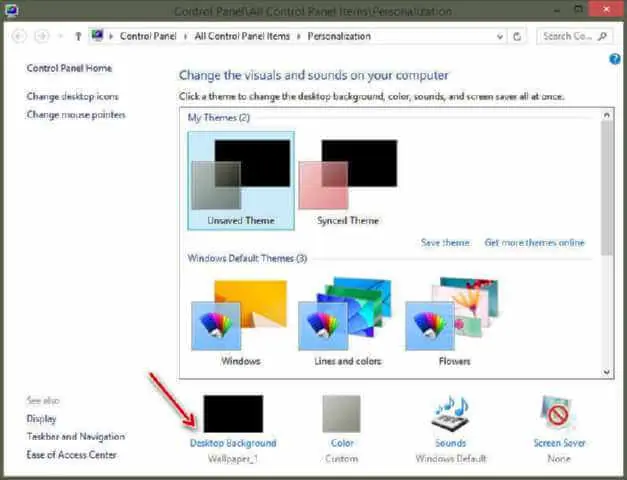Open Change mouse pointers
The width and height of the screenshot is (627, 480).
click(76, 115)
